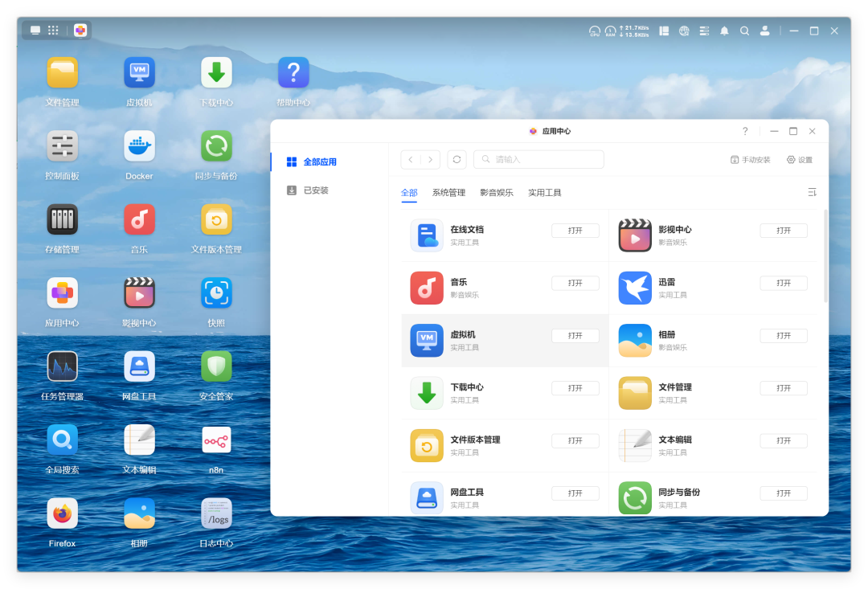Screen dimensions: 868x589
Task: Open the app grid icon in the taskbar
Action: point(52,30)
